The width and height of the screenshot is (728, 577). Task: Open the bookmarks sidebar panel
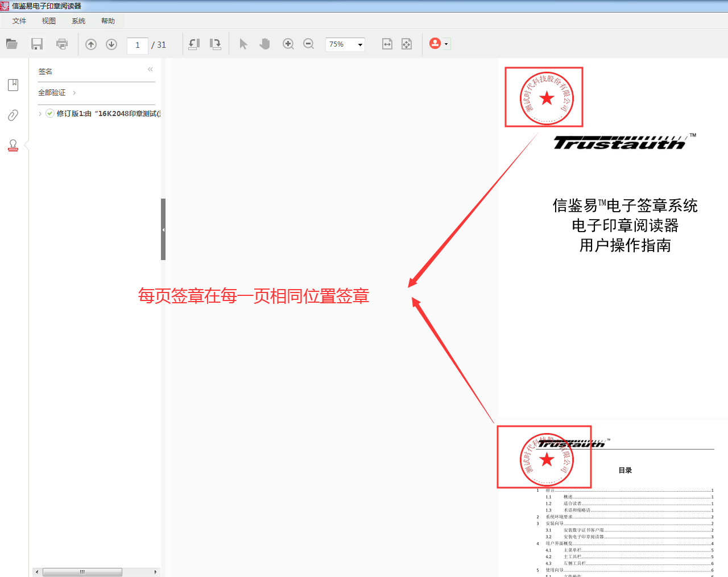(x=13, y=85)
